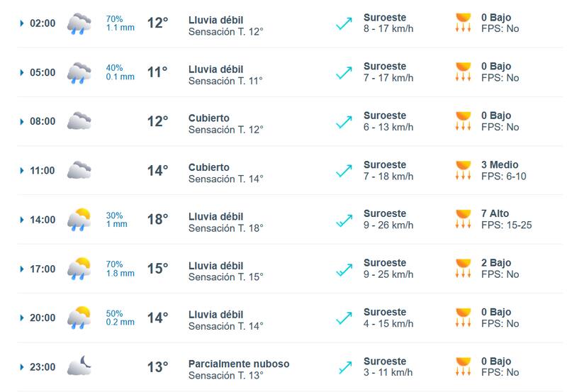Click the rain cloud icon at 05:00
The image size is (567, 392).
click(x=79, y=72)
